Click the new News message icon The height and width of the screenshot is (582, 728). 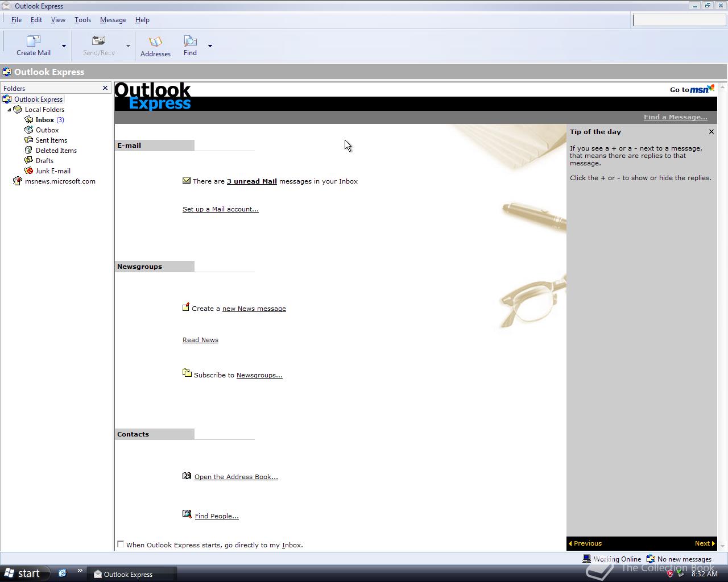pyautogui.click(x=186, y=307)
